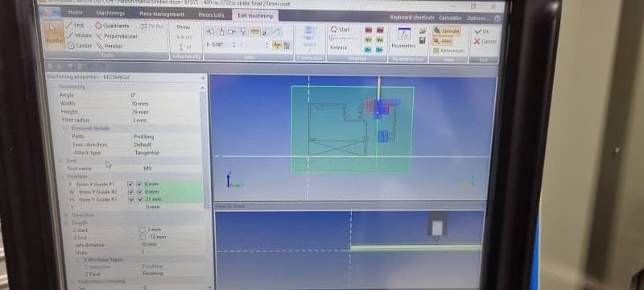The image size is (644, 290).
Task: Choose the Quadrante snap tool
Action: click(x=112, y=26)
